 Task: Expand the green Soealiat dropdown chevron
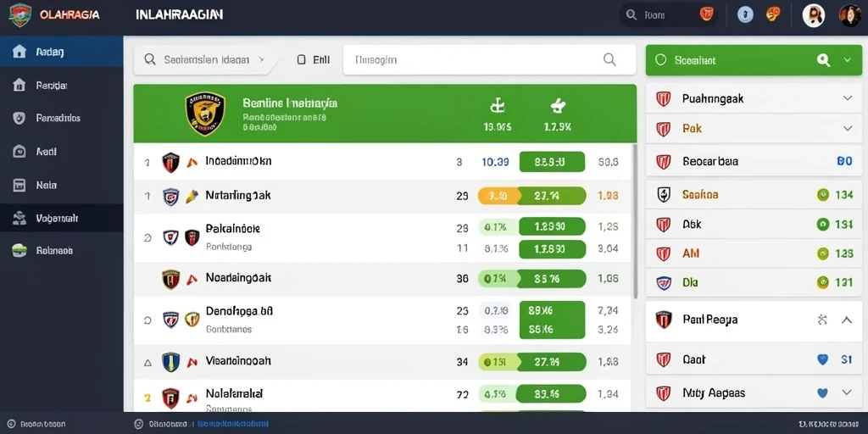848,60
